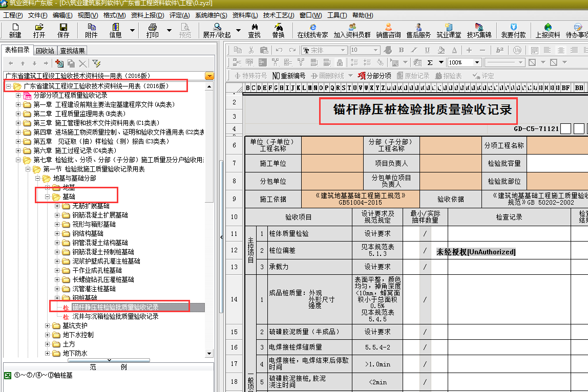Collapse the 基础 folder in tree
Screen dimensions: 588x392
pyautogui.click(x=48, y=197)
